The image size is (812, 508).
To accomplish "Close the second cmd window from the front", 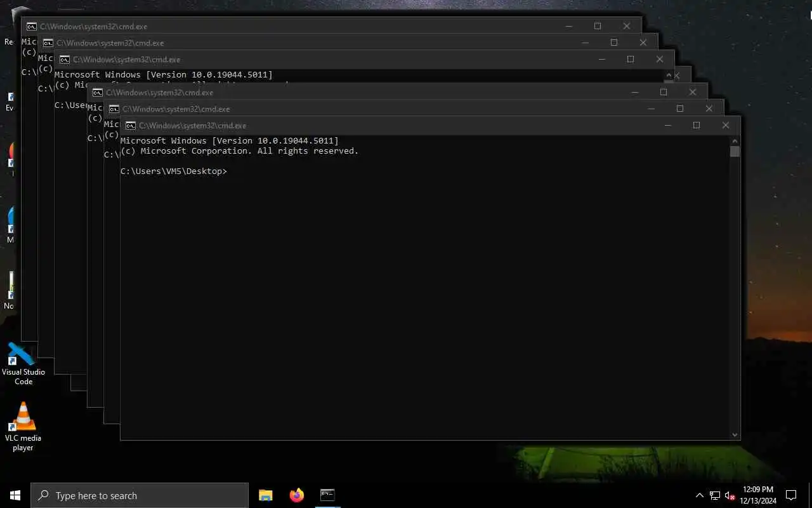I will click(709, 109).
